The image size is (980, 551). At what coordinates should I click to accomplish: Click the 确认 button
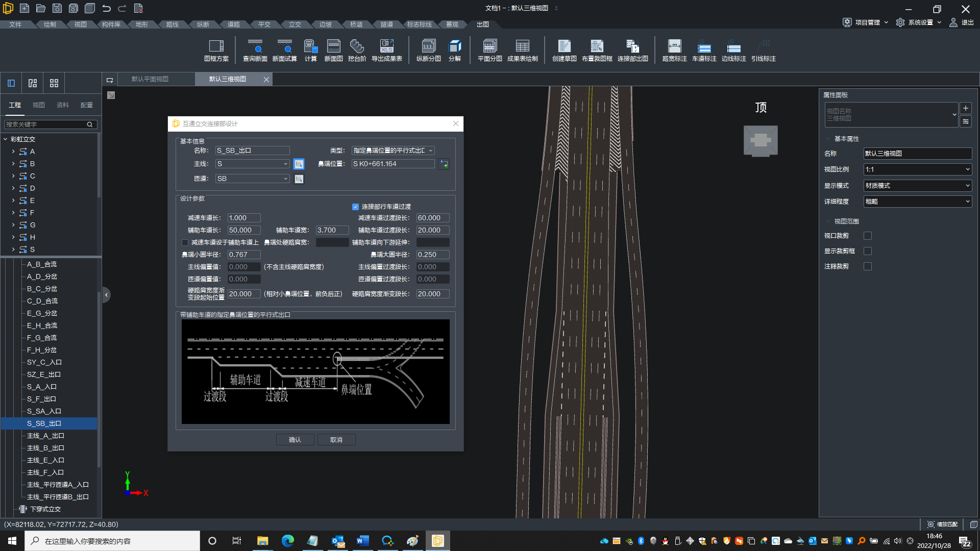pyautogui.click(x=295, y=440)
